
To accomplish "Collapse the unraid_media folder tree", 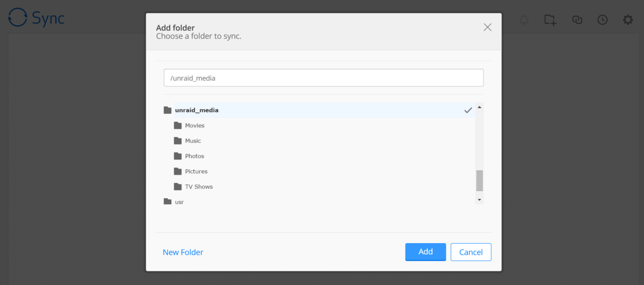I will [x=168, y=110].
